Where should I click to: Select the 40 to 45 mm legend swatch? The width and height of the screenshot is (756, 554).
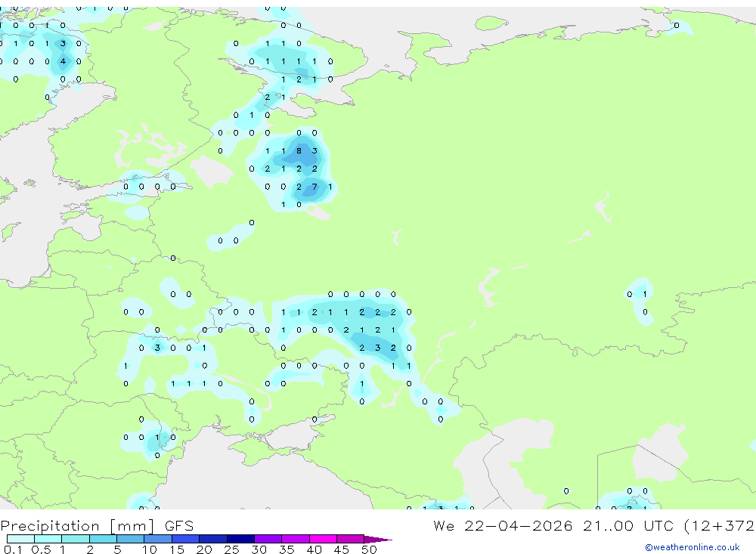[323, 539]
